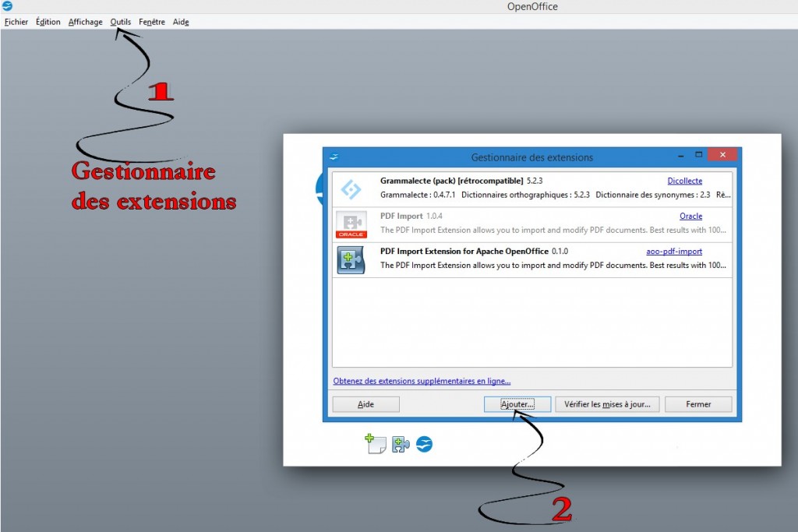Click the OpenOffice bird icon below dialog
798x532 pixels.
(425, 444)
